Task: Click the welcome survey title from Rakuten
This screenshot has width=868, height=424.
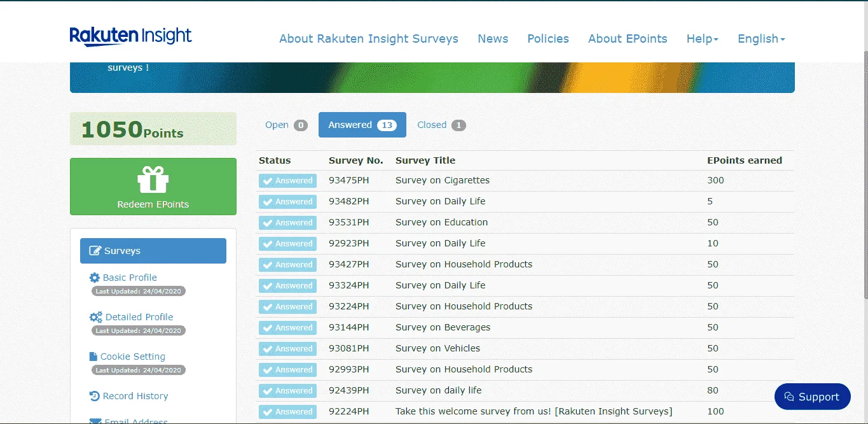Action: 534,411
